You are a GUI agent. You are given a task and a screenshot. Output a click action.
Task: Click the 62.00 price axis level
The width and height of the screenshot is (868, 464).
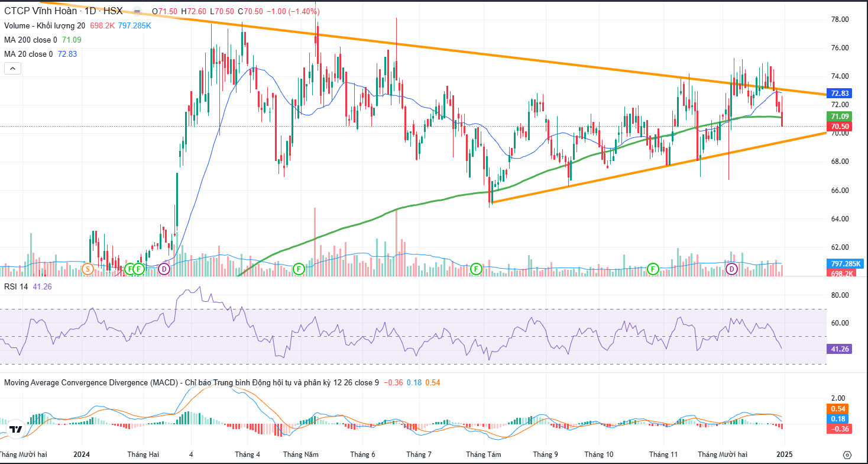[840, 247]
